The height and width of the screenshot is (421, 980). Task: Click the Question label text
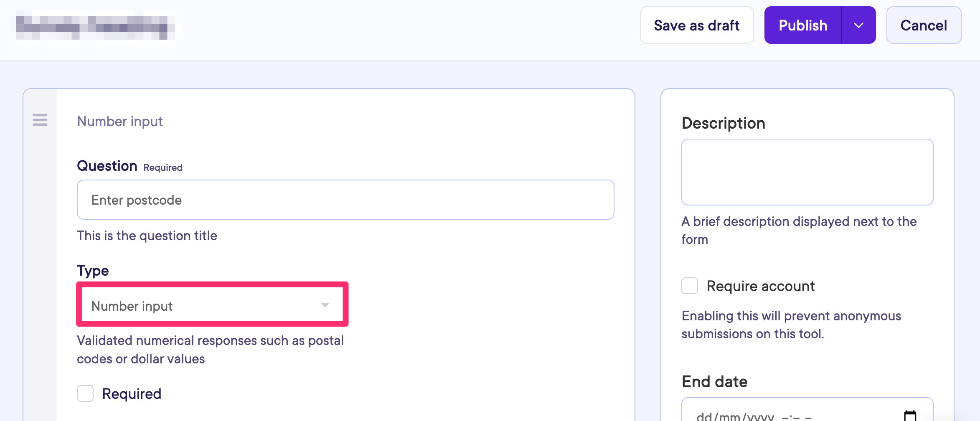point(107,166)
